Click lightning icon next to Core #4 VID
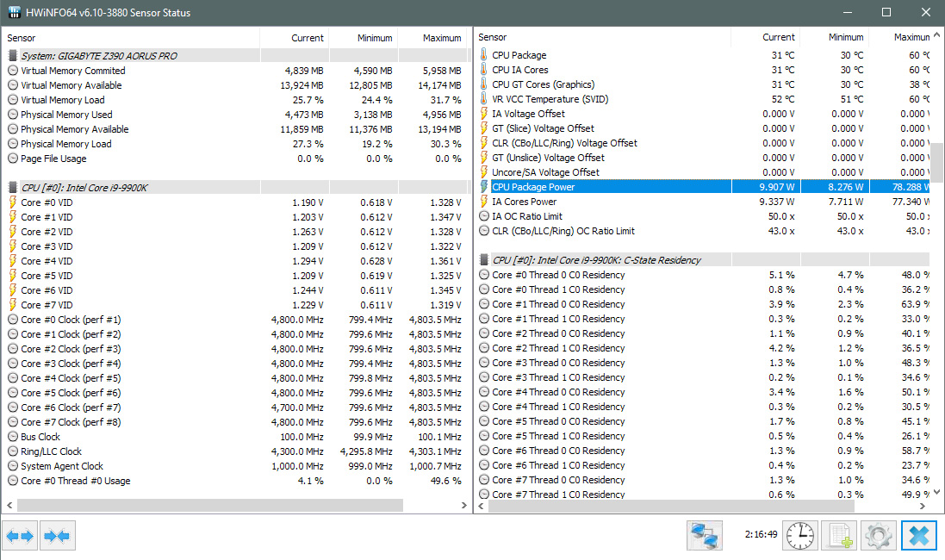Viewport: 945px width, 560px height. tap(13, 260)
